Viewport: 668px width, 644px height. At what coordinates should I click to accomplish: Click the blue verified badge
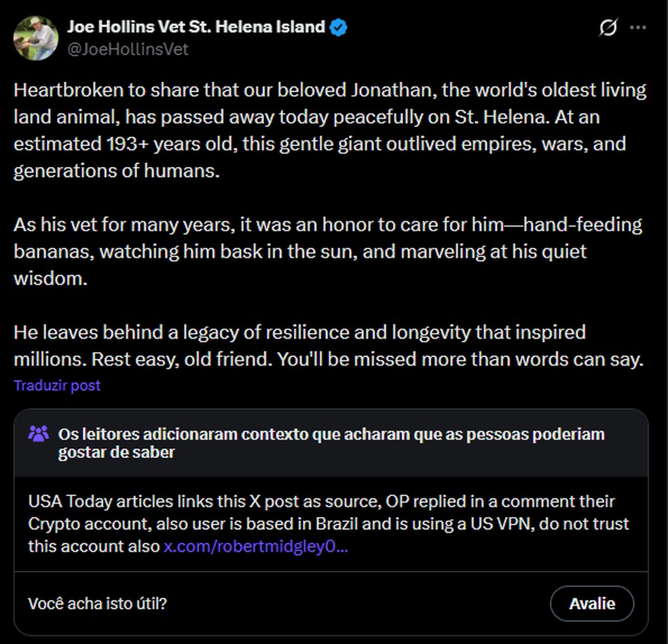pos(339,28)
